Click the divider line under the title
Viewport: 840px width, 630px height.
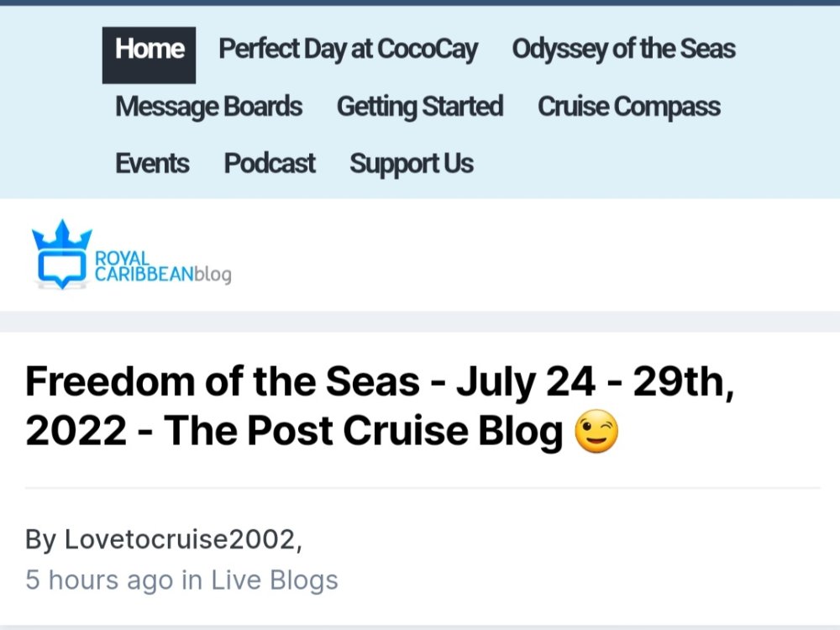coord(423,488)
